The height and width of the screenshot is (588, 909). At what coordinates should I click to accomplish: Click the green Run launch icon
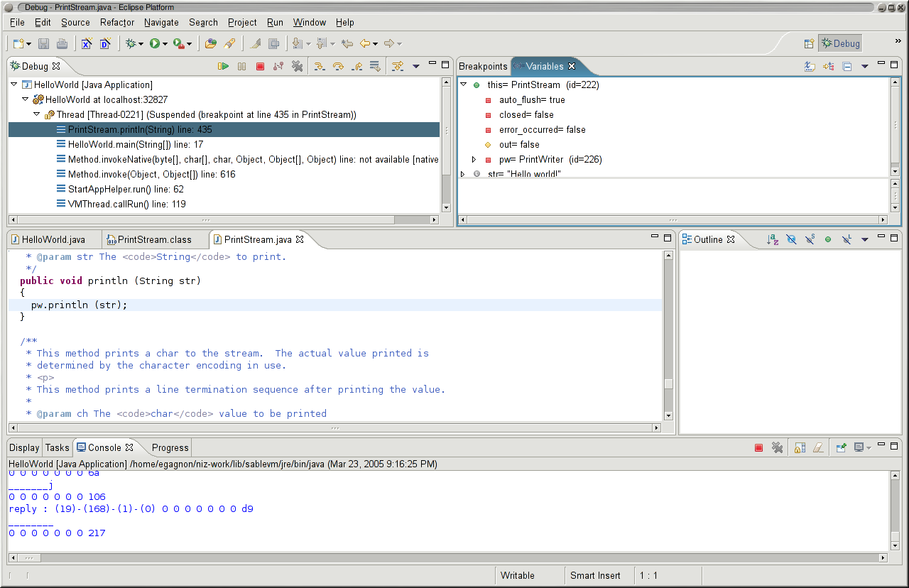tap(154, 44)
